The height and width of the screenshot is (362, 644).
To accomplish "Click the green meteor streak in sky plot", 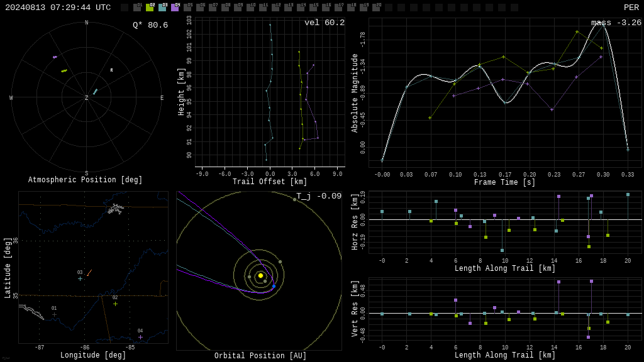I will (64, 70).
